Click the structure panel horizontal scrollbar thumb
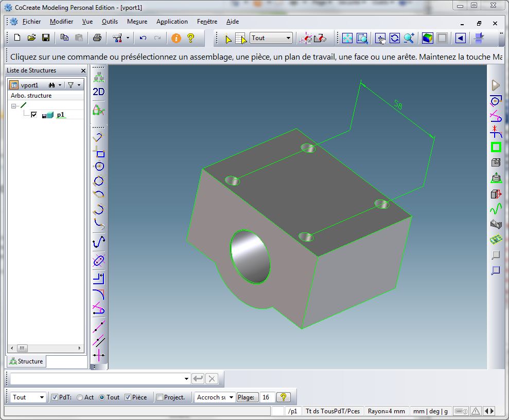The height and width of the screenshot is (420, 509). point(22,349)
